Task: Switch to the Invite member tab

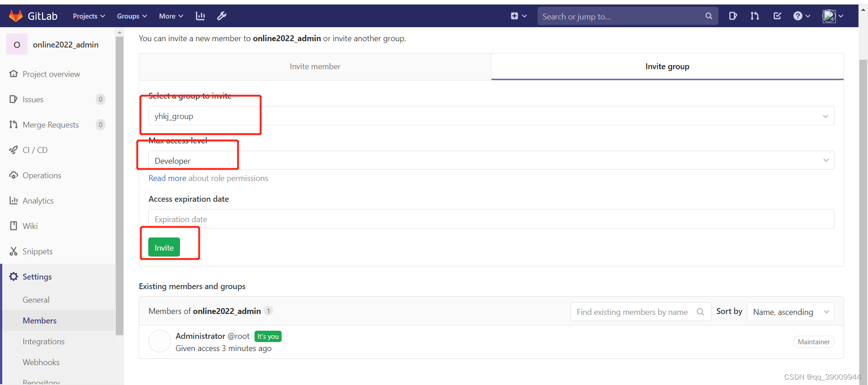Action: (x=315, y=67)
